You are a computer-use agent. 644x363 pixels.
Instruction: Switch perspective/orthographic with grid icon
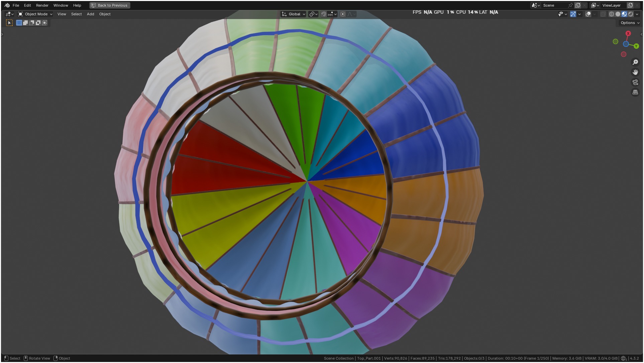(635, 92)
